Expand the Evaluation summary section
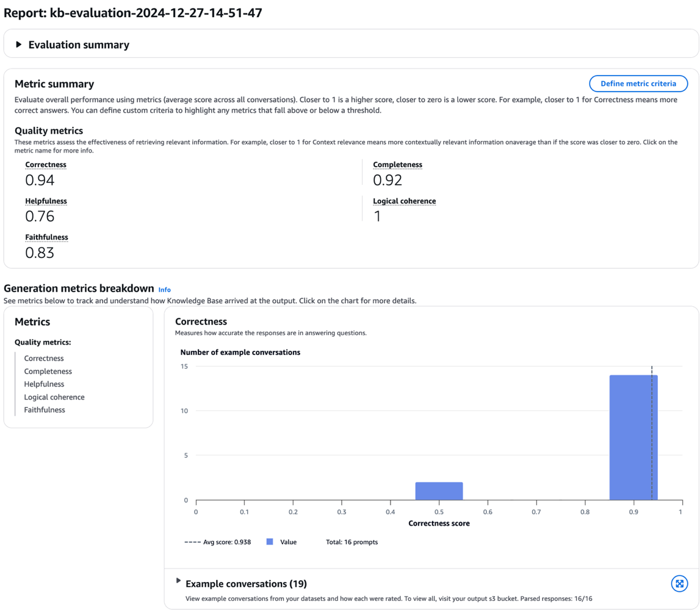This screenshot has height=610, width=700. tap(18, 44)
